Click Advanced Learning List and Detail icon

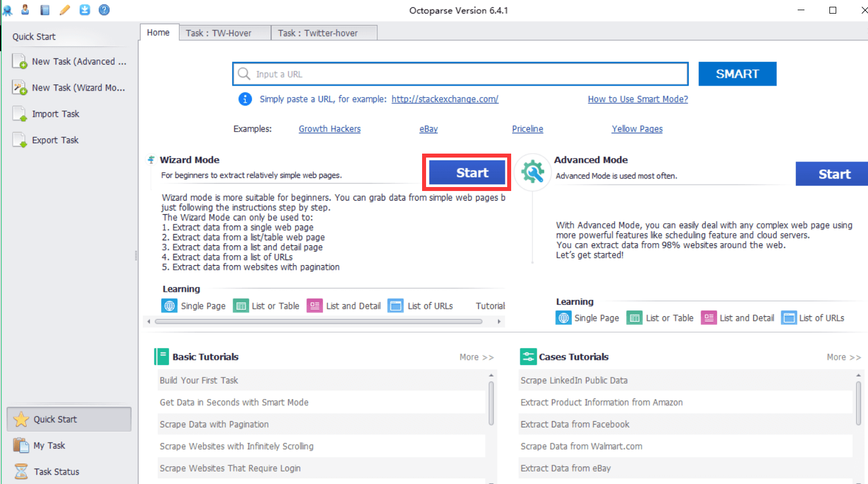point(709,318)
